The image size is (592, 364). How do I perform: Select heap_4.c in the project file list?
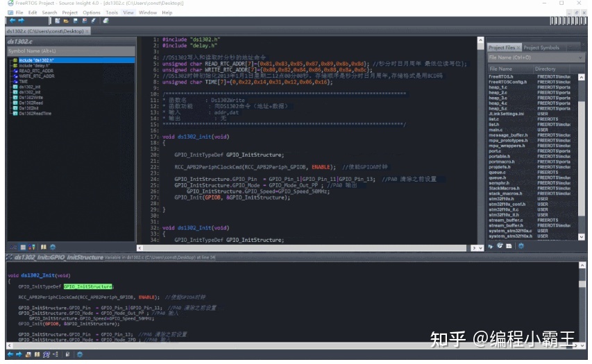click(x=498, y=103)
